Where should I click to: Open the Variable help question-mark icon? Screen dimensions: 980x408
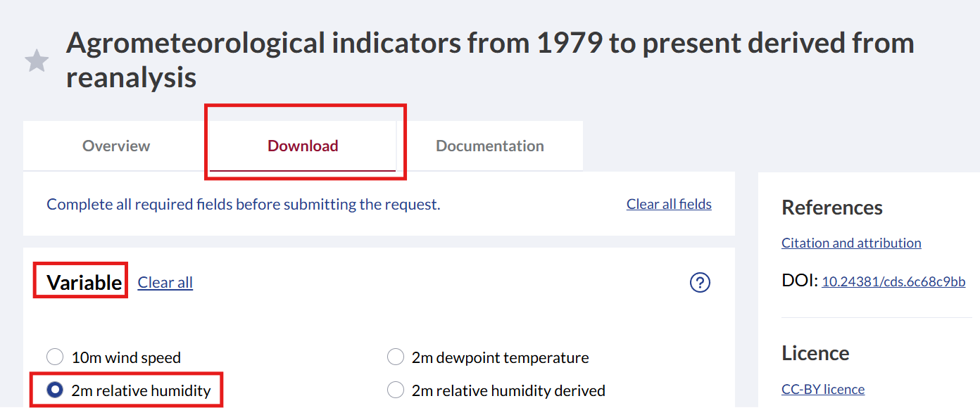point(700,283)
